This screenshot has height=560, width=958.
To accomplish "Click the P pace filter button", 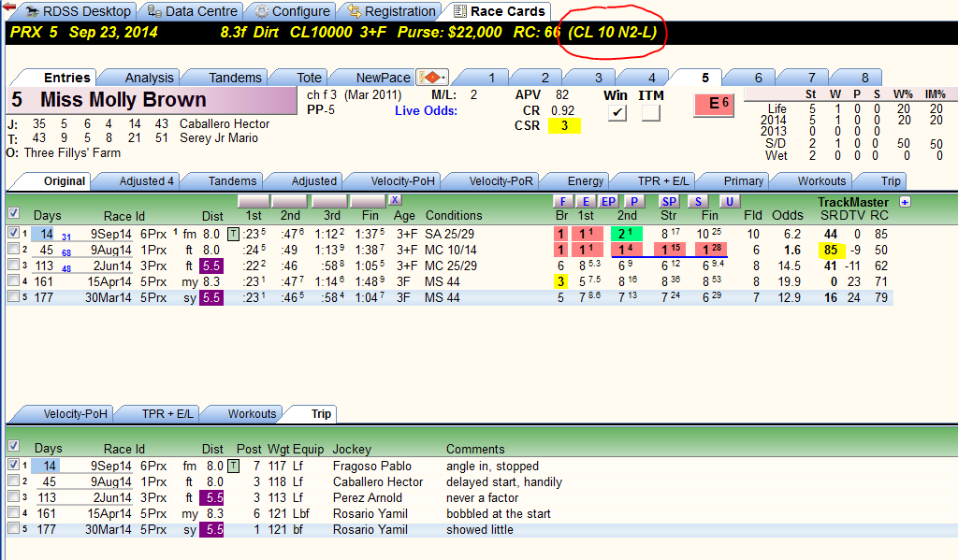I will coord(634,202).
